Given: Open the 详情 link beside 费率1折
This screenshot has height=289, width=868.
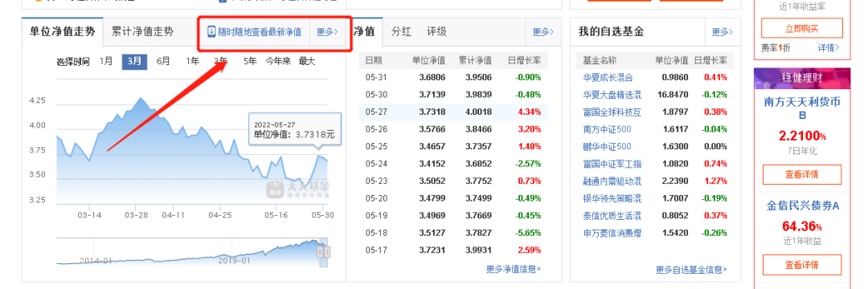Looking at the screenshot, I should pos(828,48).
